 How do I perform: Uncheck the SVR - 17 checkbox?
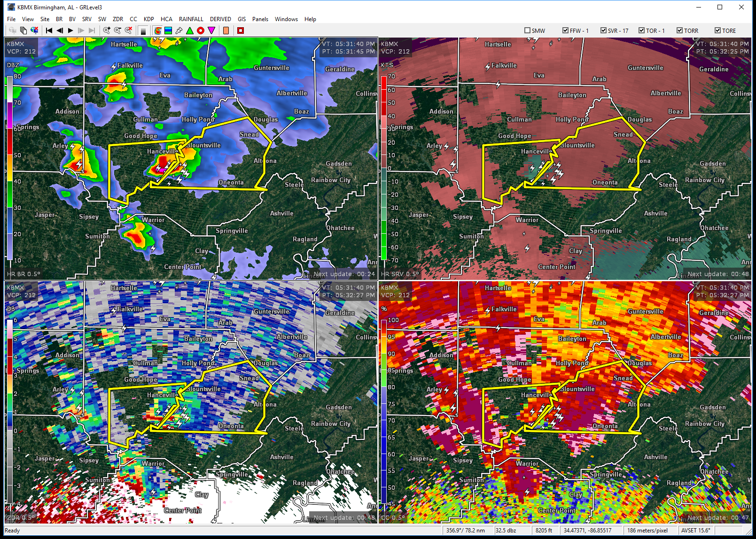[x=603, y=31]
